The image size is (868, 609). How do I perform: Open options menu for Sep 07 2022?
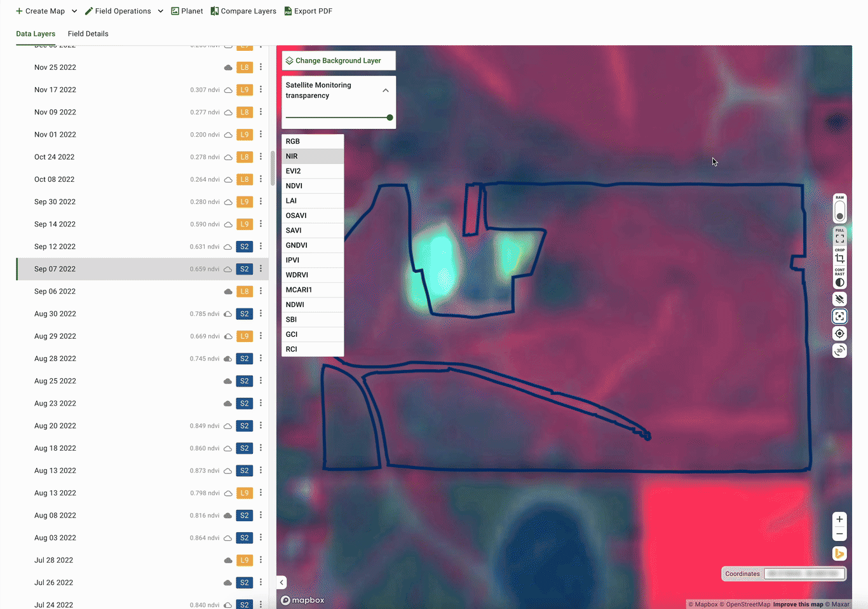click(261, 269)
